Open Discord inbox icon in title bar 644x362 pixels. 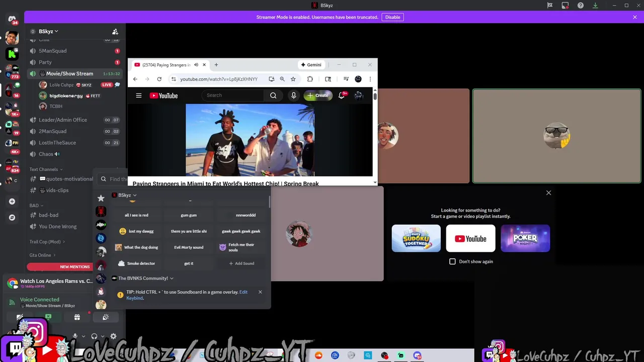coord(565,6)
